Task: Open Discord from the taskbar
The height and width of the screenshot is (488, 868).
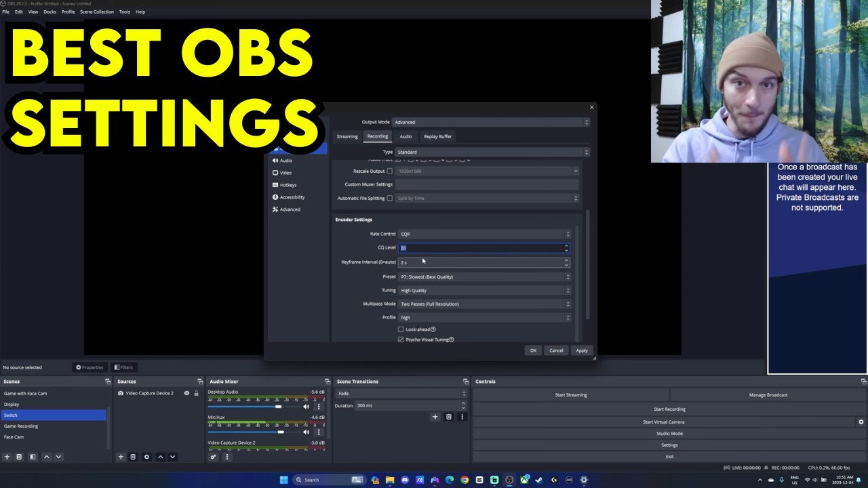Action: tap(405, 480)
